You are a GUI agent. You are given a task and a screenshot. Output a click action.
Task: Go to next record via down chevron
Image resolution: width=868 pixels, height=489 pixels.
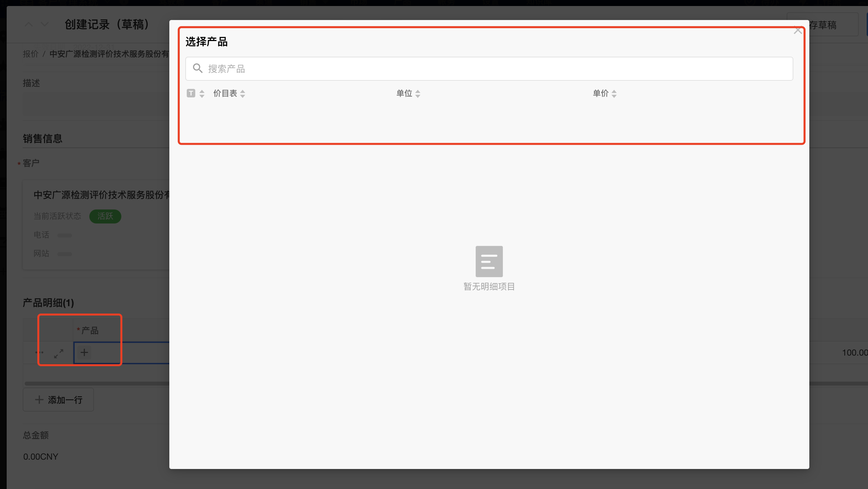coord(44,24)
